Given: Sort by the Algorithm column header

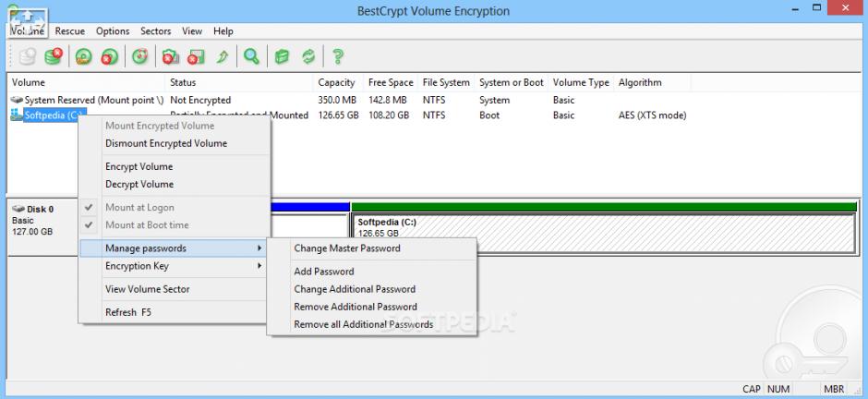Looking at the screenshot, I should pos(652,82).
